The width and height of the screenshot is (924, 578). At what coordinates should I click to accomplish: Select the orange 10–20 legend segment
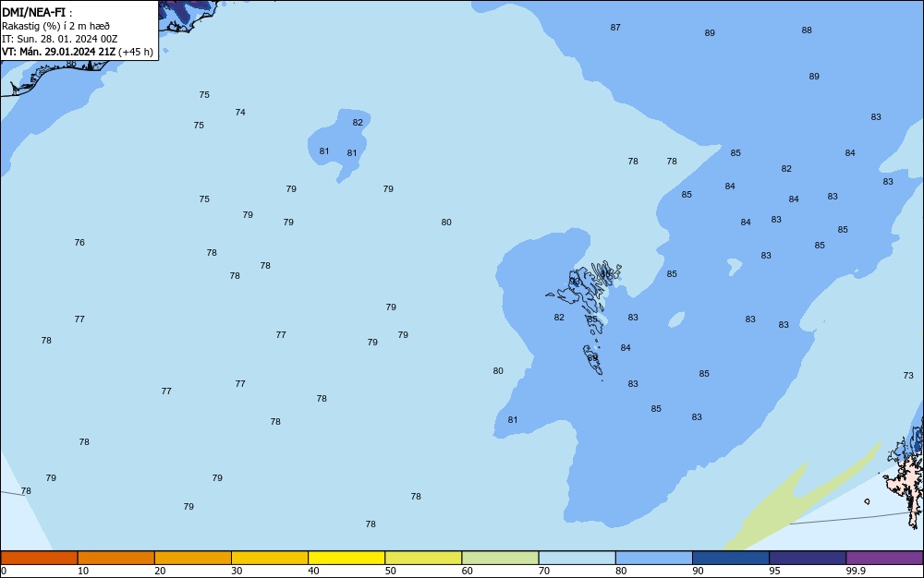[x=116, y=558]
